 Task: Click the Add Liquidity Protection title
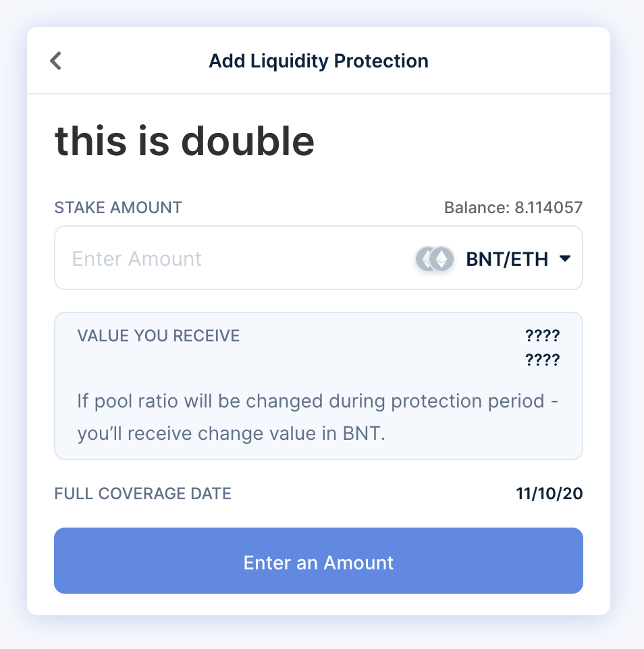coord(318,61)
